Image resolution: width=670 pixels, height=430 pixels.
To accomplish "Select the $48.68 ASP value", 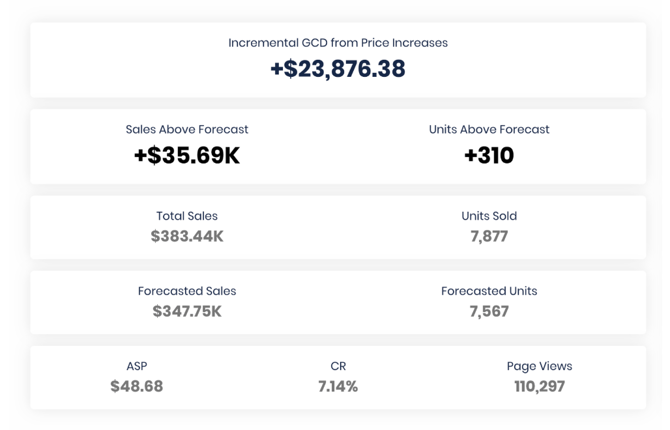I will click(137, 386).
